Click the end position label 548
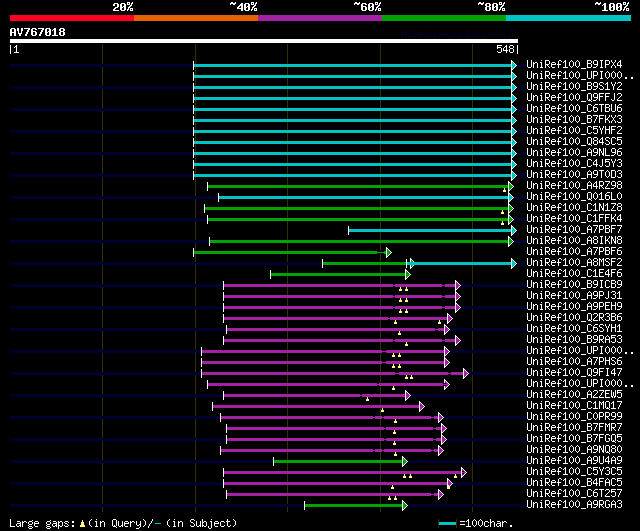 505,49
